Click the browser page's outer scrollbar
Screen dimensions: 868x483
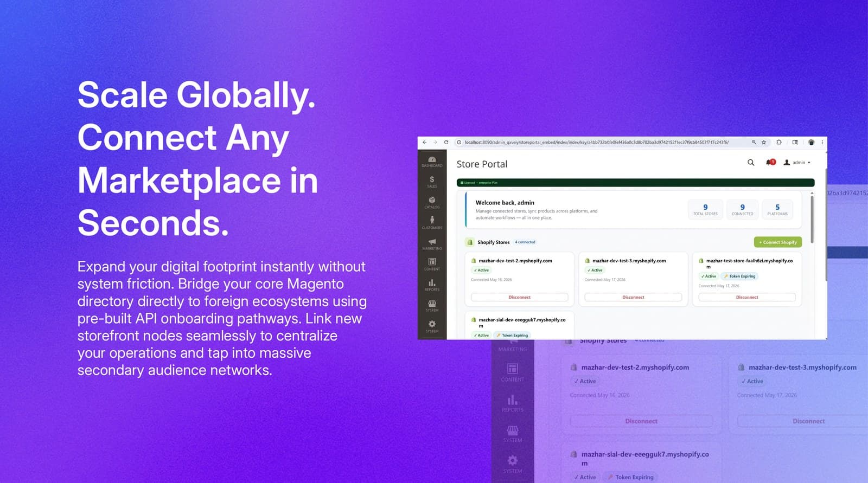[826, 225]
